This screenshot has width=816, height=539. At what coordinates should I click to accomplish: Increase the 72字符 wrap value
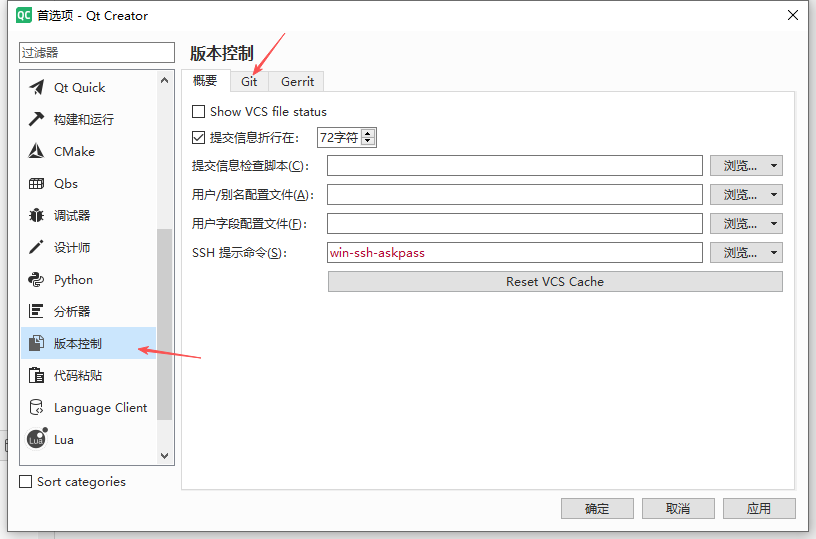368,134
